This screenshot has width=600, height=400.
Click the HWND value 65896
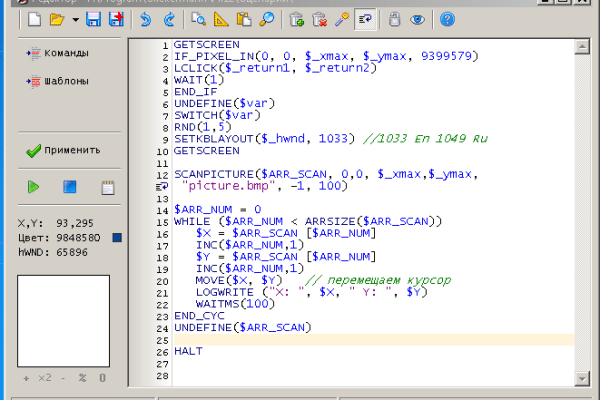(x=72, y=252)
